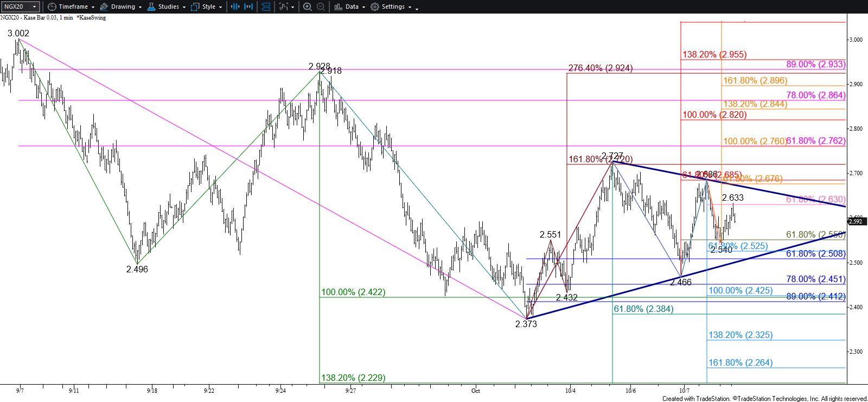Expand the Style dropdown arrow
Screen dimensions: 868x402
click(220, 7)
